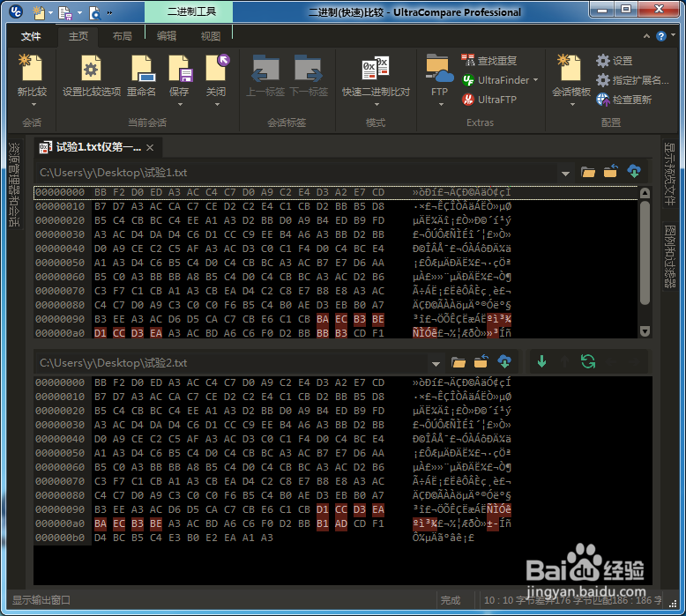Click the quick-access new session icon
The width and height of the screenshot is (686, 616).
[39, 12]
